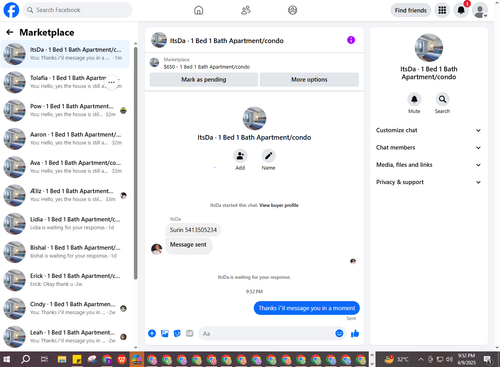The width and height of the screenshot is (500, 367).
Task: Open options for the Tolafia conversation
Action: [111, 82]
